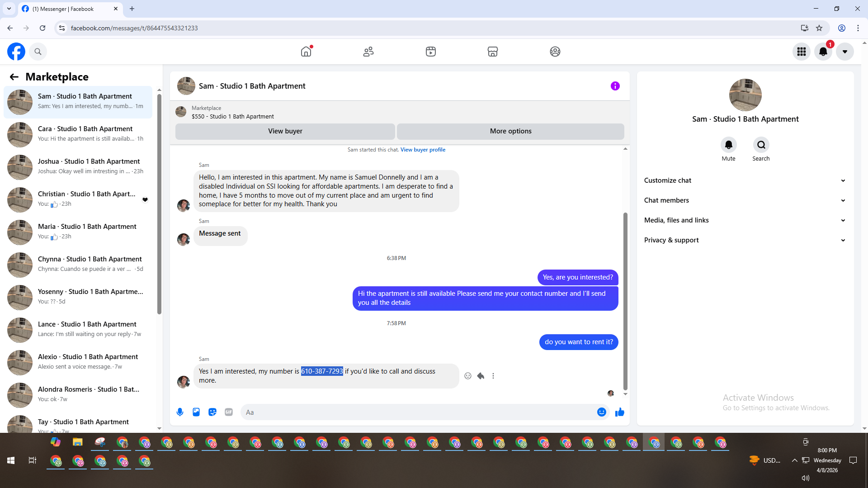The width and height of the screenshot is (868, 488).
Task: Open the Chrome three-dot menu
Action: point(858,28)
